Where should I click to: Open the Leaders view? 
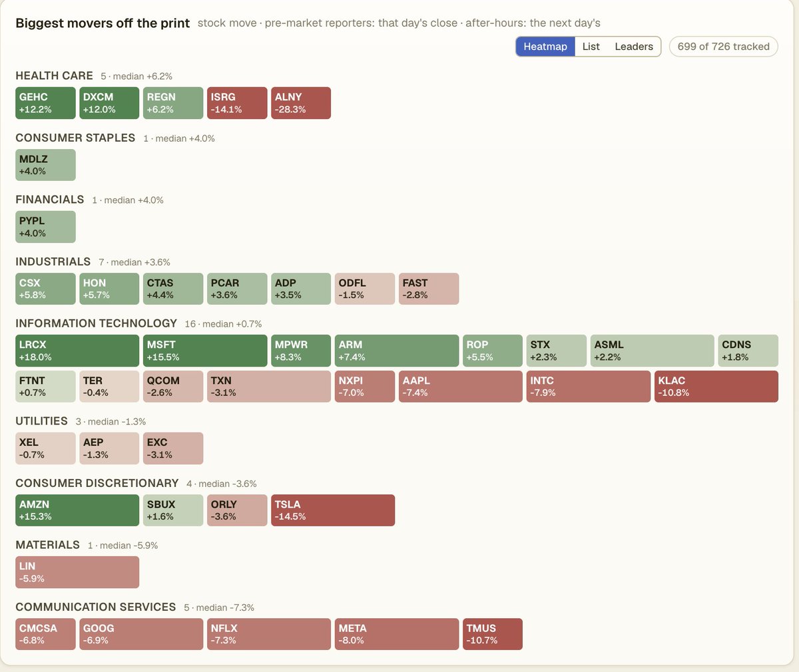click(633, 47)
